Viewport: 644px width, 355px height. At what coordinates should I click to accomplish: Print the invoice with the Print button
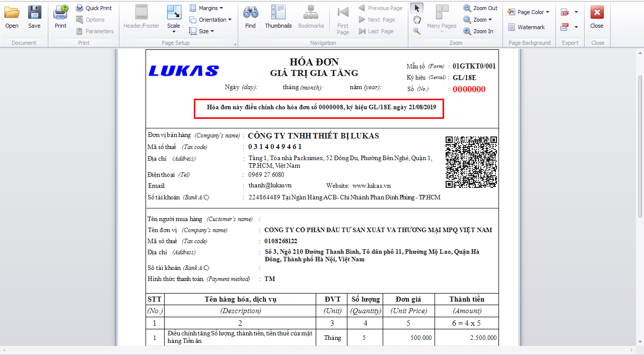60,18
